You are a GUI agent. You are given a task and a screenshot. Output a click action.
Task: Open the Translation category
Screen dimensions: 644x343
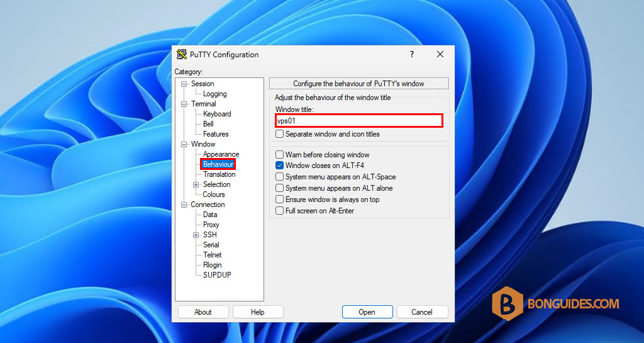point(219,174)
